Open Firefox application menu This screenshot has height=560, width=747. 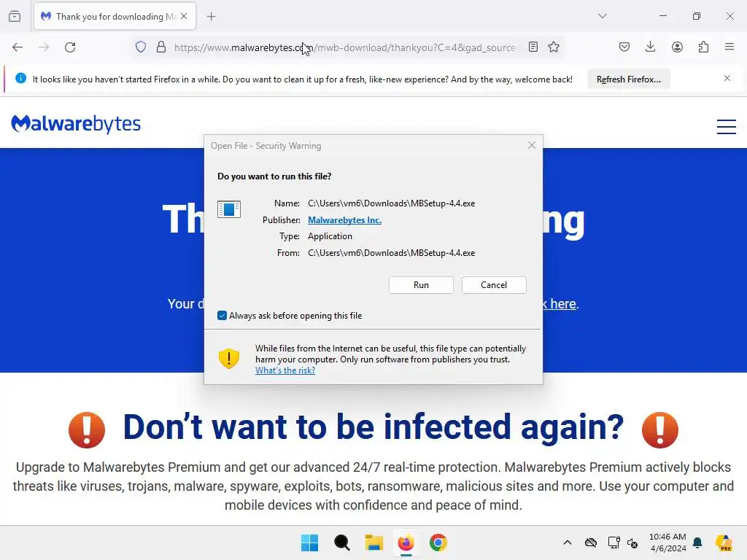pyautogui.click(x=729, y=47)
